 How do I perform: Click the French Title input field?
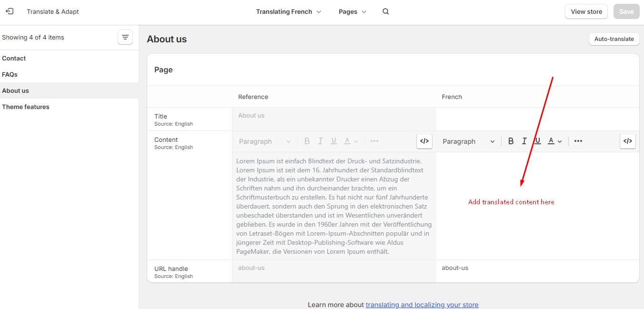[537, 119]
